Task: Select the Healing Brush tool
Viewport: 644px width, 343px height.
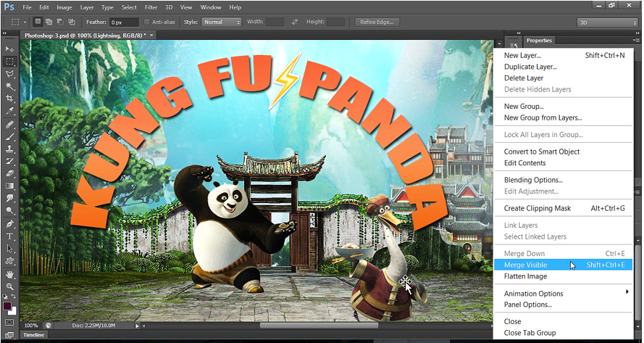Action: (9, 124)
